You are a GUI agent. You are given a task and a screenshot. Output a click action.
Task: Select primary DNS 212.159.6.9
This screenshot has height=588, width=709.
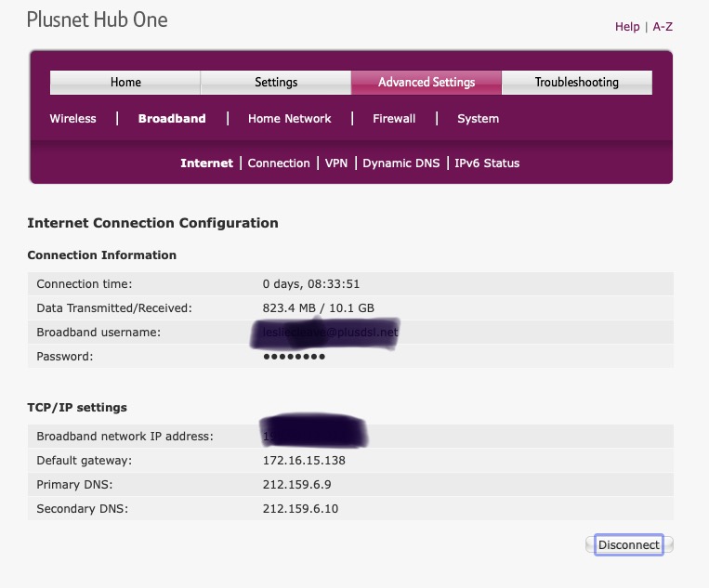point(296,485)
